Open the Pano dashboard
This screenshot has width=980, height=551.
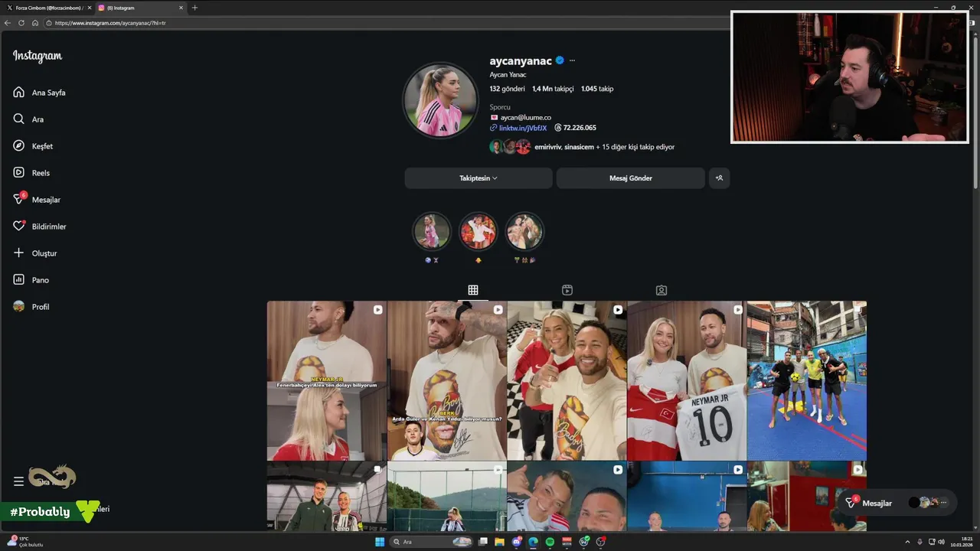[31, 280]
